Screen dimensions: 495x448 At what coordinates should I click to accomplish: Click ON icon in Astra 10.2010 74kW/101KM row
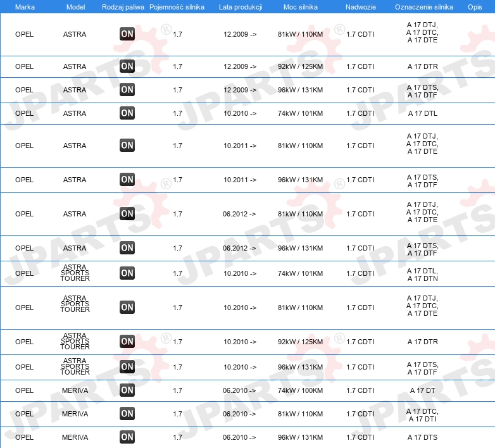point(127,113)
